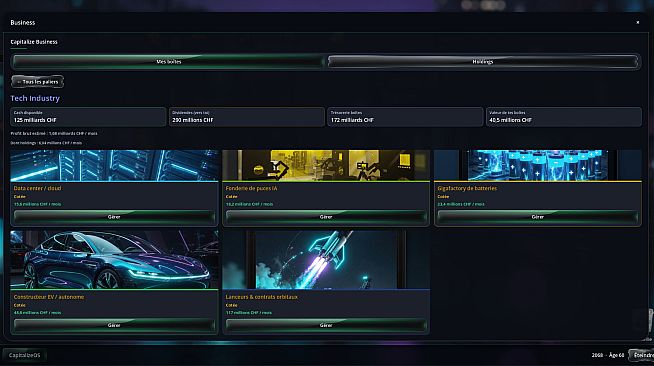The image size is (654, 366).
Task: Click Gérer for Data center / cloud
Action: pyautogui.click(x=114, y=217)
